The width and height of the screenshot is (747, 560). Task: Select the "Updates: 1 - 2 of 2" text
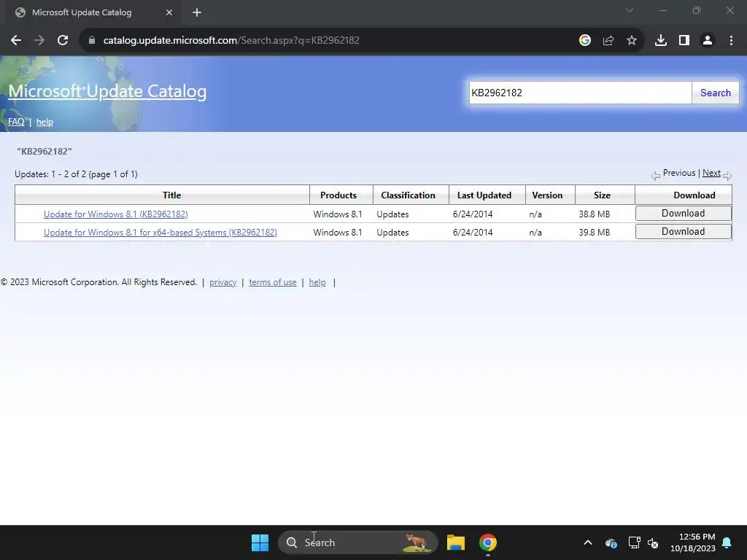point(50,174)
